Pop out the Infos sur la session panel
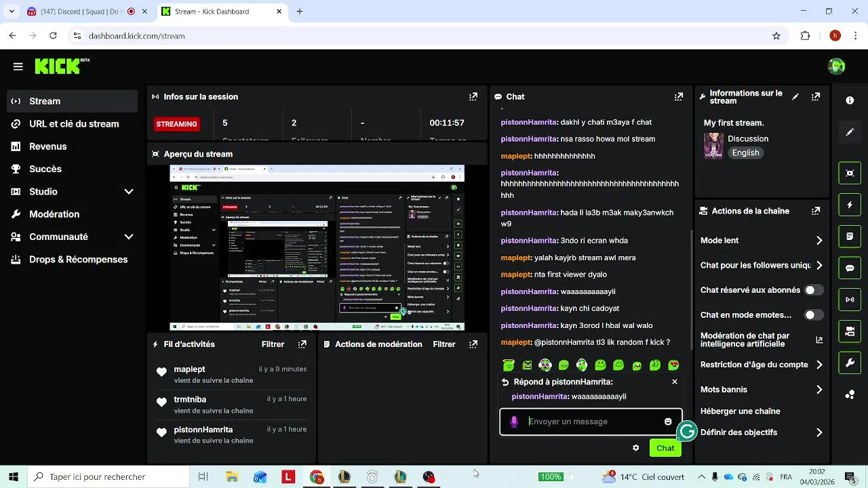Screen dimensions: 868x488 (473, 97)
